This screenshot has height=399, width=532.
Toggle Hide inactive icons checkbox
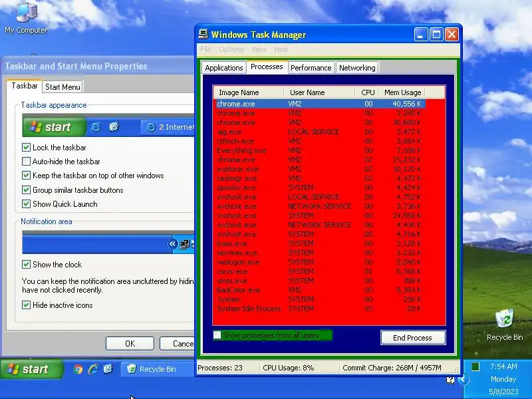click(26, 305)
